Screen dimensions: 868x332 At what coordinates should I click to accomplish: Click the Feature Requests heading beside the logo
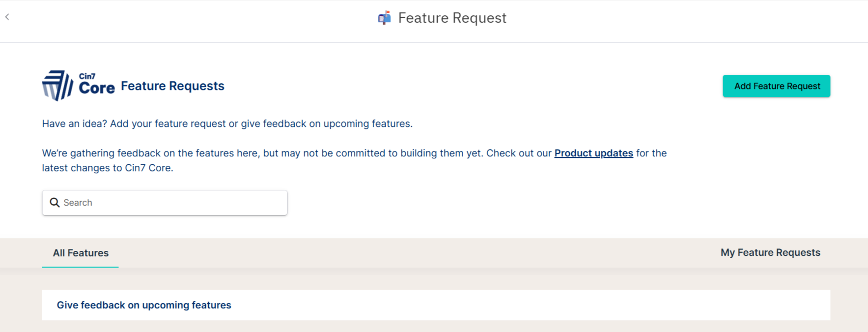(172, 86)
